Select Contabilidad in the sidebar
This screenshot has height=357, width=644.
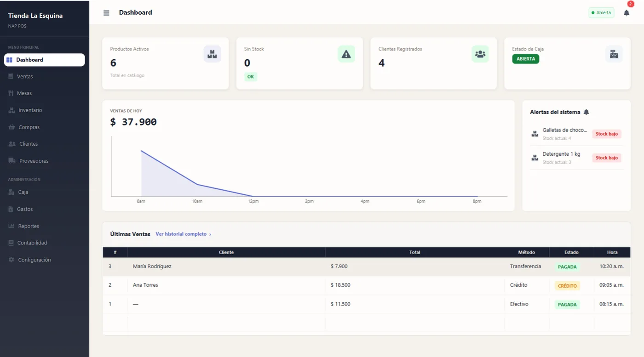[x=45, y=243]
